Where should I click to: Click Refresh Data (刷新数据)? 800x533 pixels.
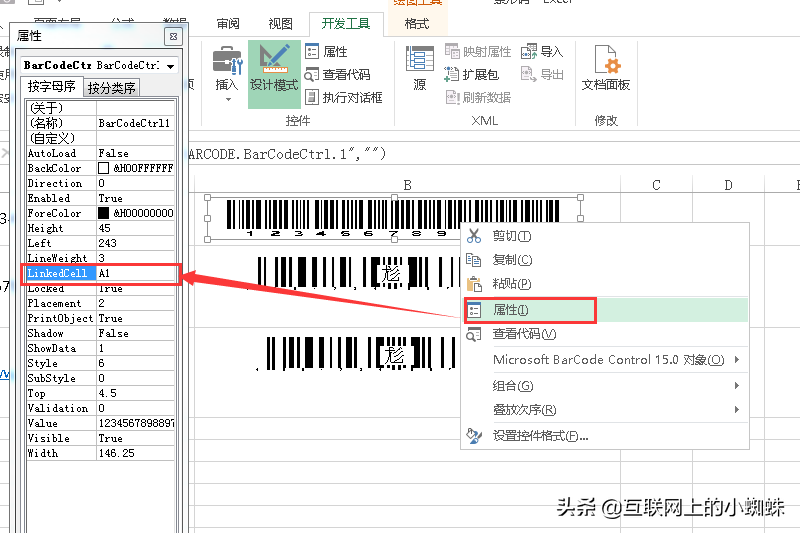point(478,97)
